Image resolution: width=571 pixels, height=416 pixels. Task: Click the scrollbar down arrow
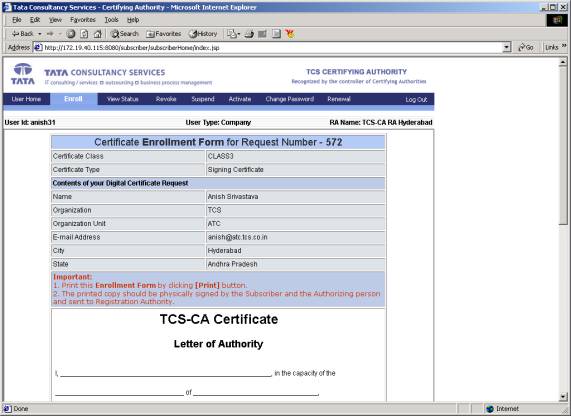[x=563, y=397]
